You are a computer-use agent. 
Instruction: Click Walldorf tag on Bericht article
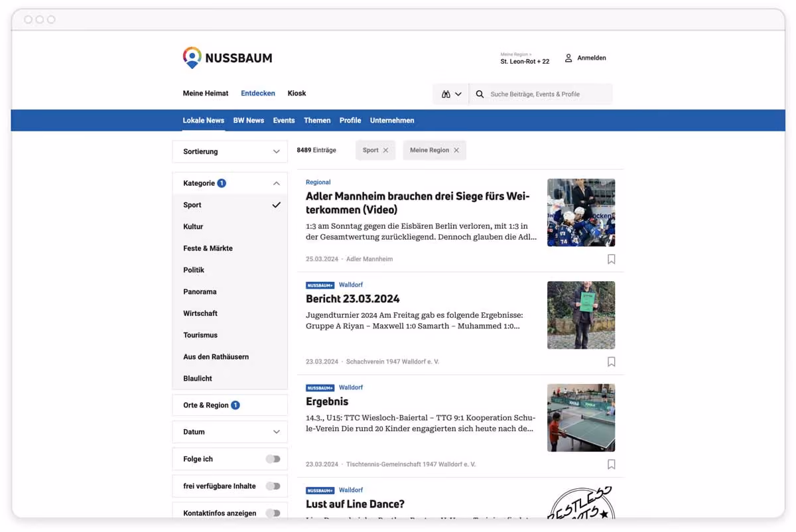(351, 285)
